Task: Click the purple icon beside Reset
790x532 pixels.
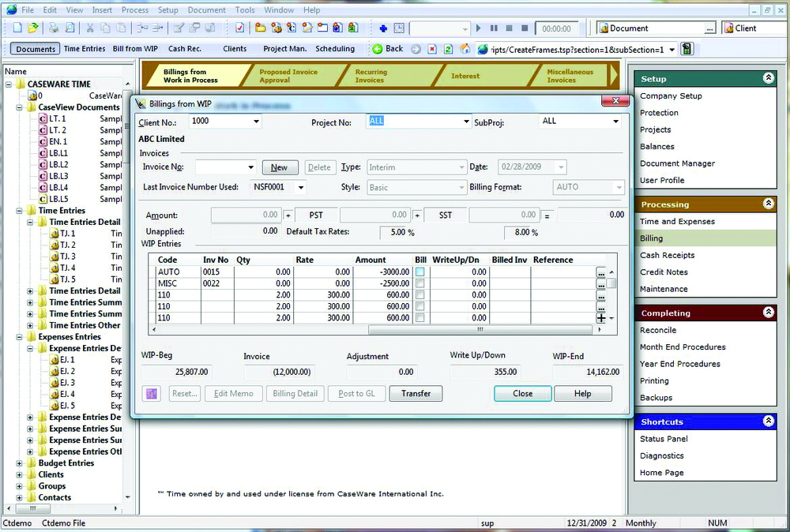Action: (x=152, y=393)
